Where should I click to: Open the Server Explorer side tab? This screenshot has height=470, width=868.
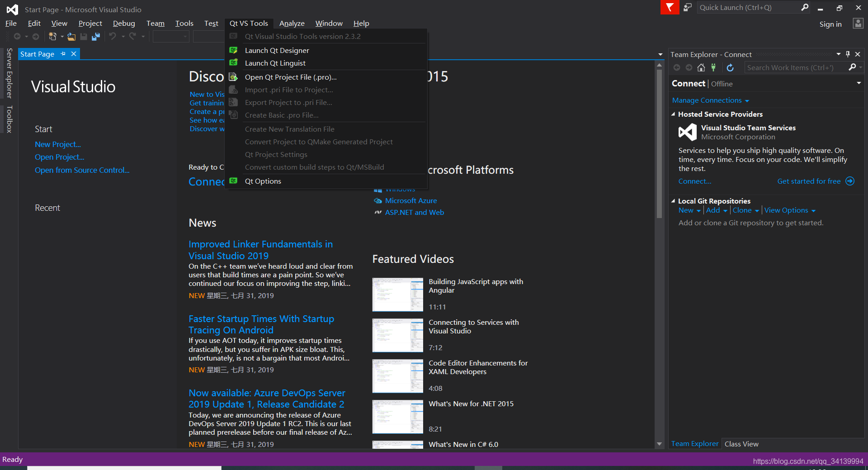click(x=9, y=73)
